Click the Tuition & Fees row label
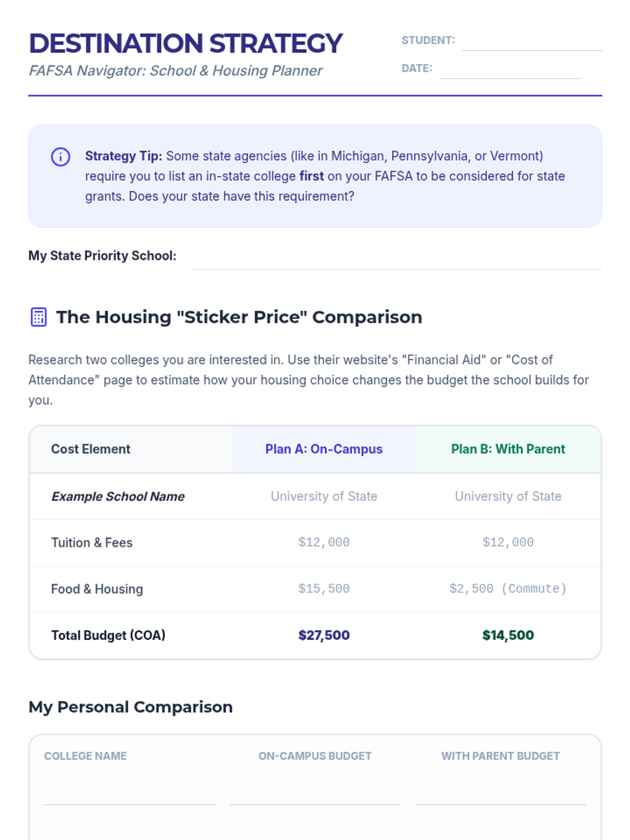Image resolution: width=630 pixels, height=840 pixels. click(x=92, y=543)
